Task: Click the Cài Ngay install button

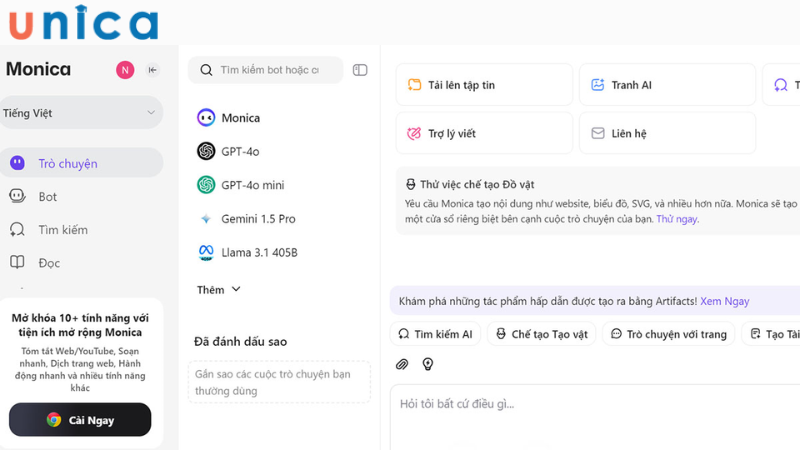Action: point(80,420)
